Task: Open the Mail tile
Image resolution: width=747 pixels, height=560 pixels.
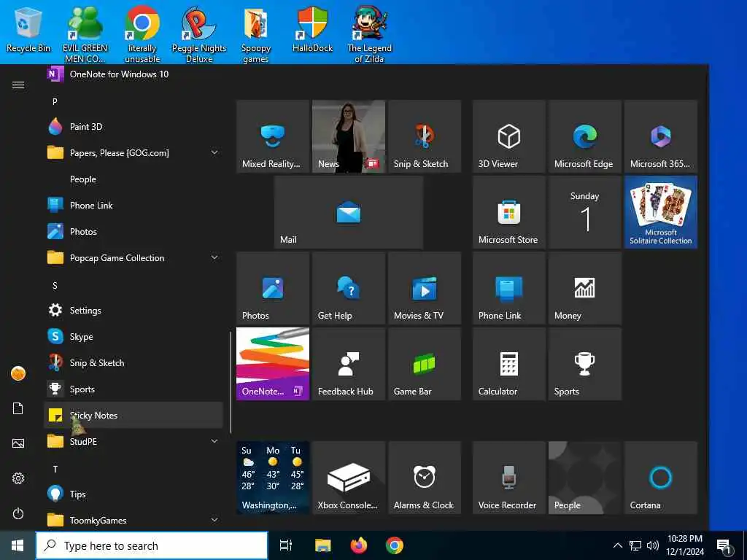Action: point(348,212)
